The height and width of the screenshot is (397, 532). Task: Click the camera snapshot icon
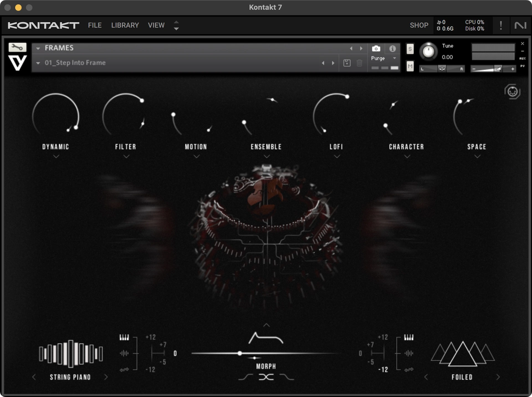coord(376,49)
